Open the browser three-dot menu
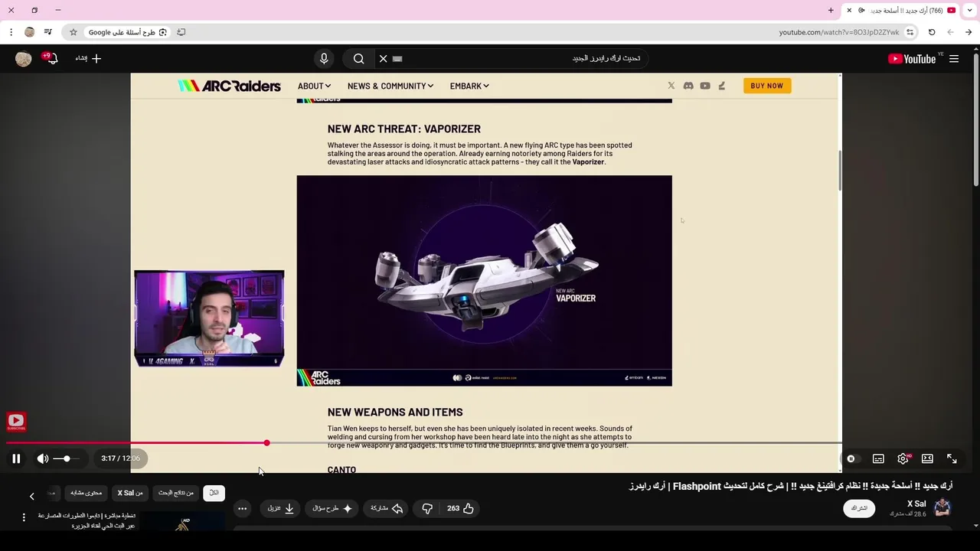This screenshot has width=980, height=551. pos(11,32)
